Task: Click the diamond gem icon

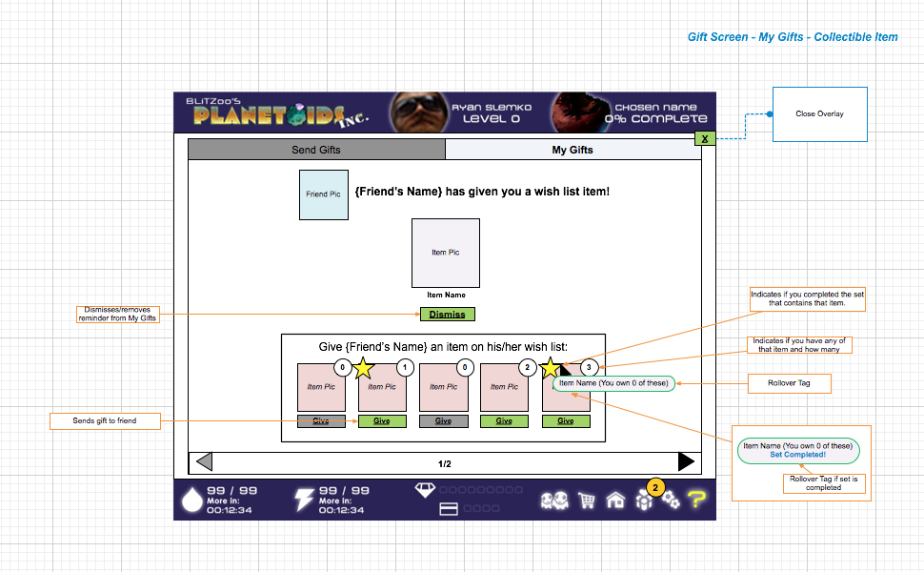Action: point(425,489)
